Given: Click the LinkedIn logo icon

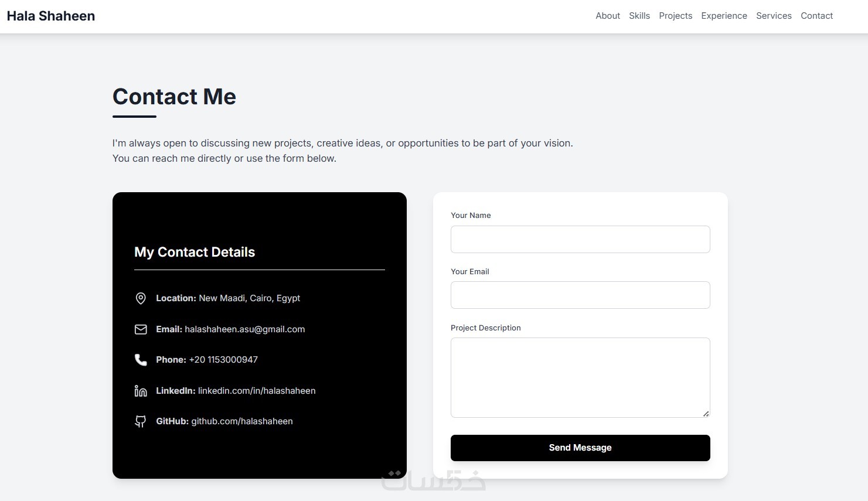Looking at the screenshot, I should point(141,391).
